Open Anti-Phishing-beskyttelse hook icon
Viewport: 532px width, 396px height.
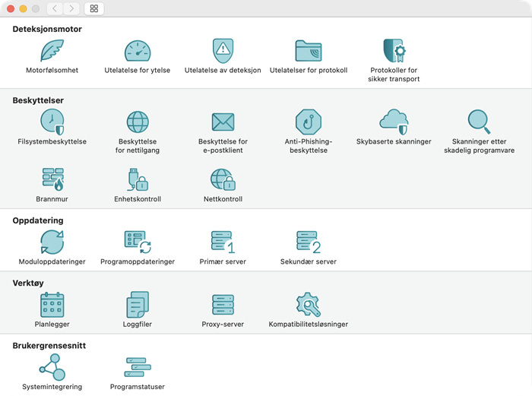309,122
